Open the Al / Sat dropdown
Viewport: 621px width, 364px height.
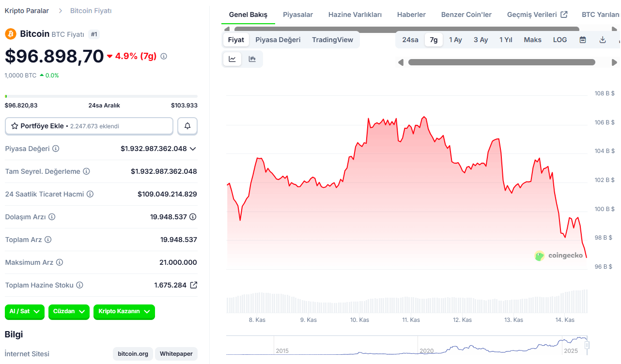[24, 312]
